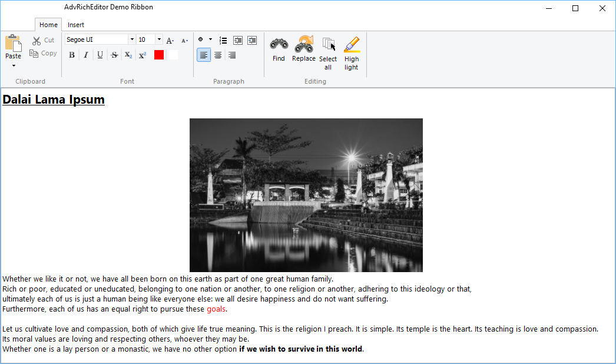Open the font size dropdown
Screen dimensions: 616x364
click(x=159, y=39)
